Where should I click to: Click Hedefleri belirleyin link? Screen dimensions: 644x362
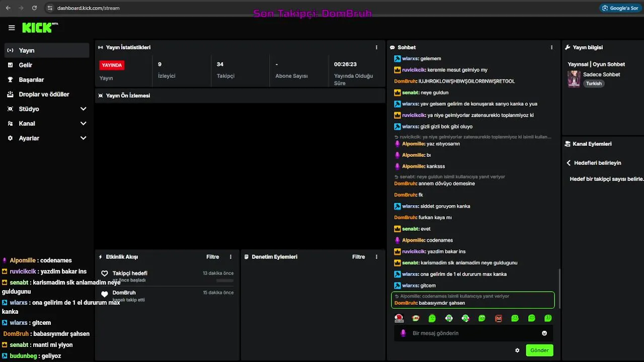pos(598,163)
